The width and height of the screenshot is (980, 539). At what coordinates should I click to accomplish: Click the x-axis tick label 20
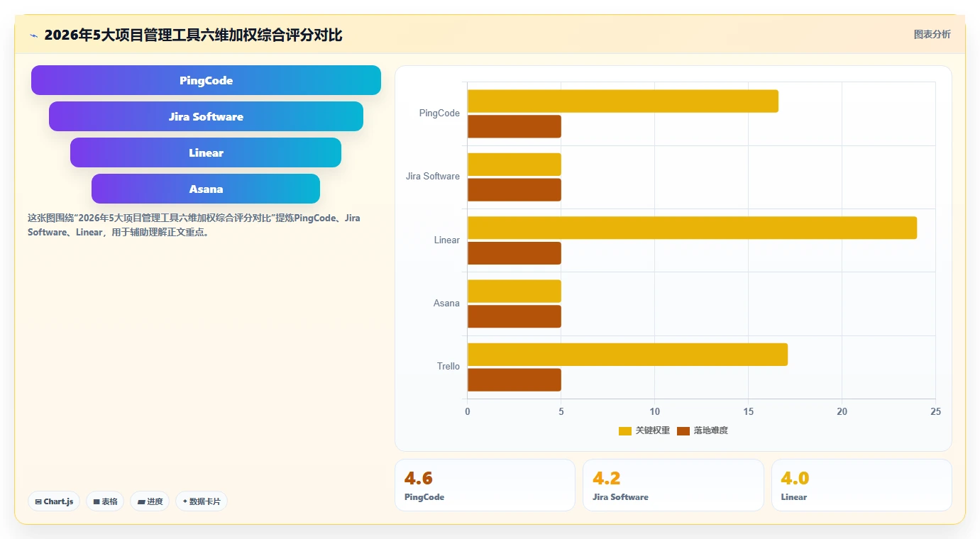(x=842, y=411)
